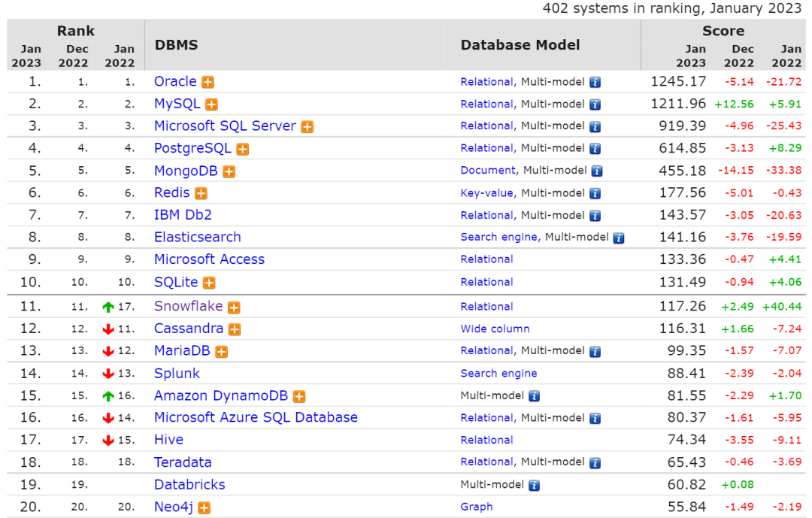Open multi-model info for MongoDB
Viewport: 812px width, 518px height.
pos(596,171)
